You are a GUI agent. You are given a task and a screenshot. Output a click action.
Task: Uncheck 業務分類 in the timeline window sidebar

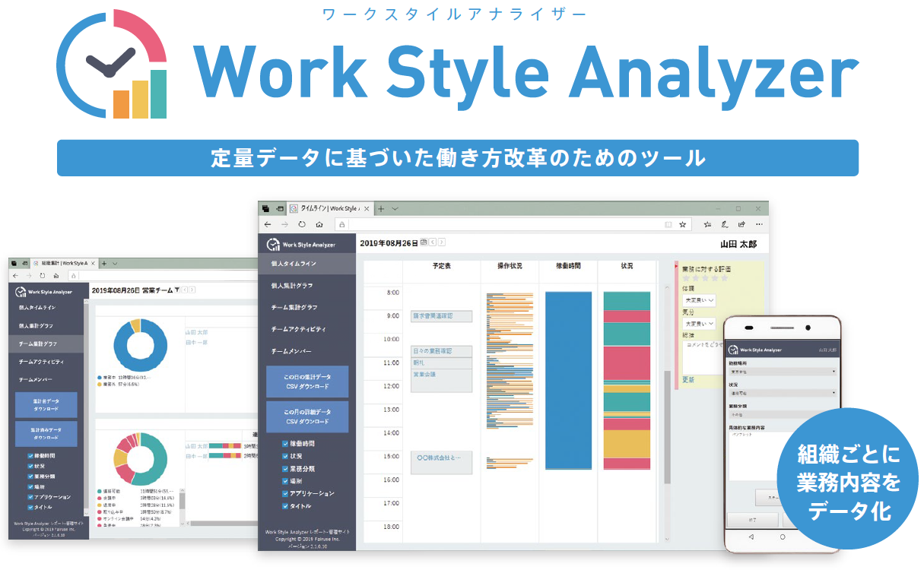point(285,468)
